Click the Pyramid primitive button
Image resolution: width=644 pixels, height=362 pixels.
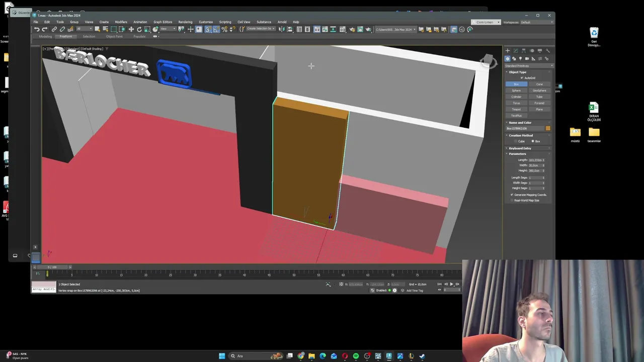coord(539,103)
